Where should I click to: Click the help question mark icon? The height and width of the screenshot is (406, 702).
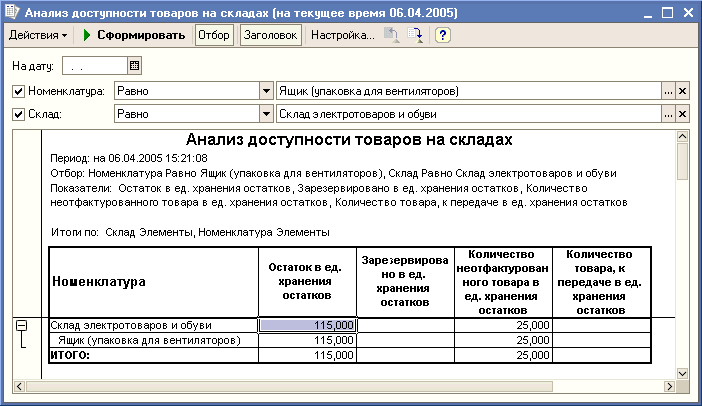[x=443, y=36]
